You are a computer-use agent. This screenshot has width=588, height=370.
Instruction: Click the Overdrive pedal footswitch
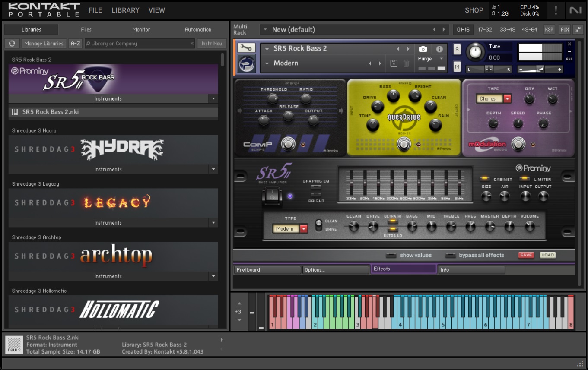click(x=404, y=144)
